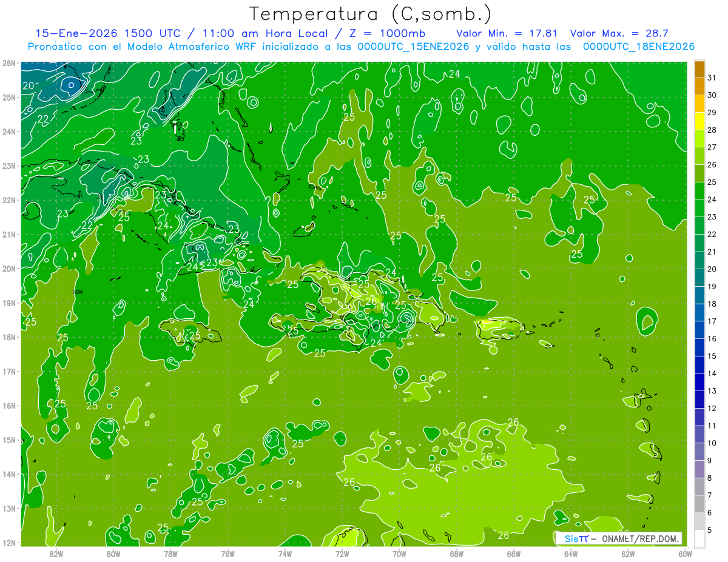Pick the blue legend color between 17 and 18

pyautogui.click(x=699, y=312)
